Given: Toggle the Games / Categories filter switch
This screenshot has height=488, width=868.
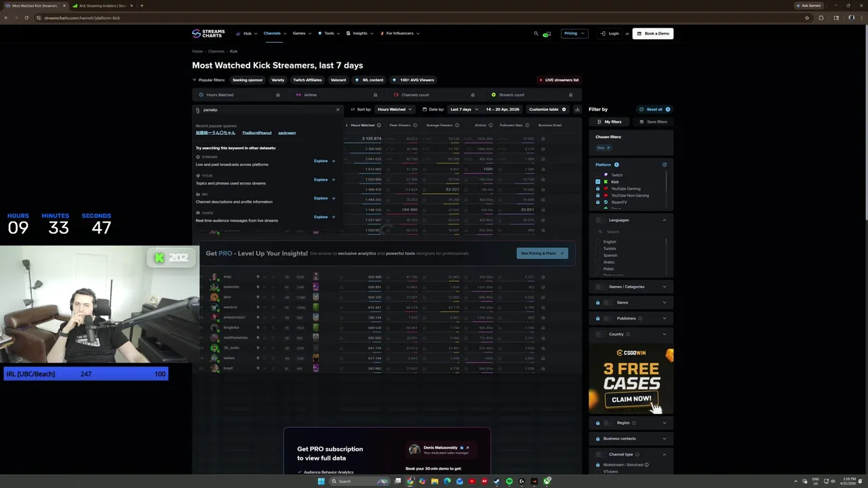Looking at the screenshot, I should pyautogui.click(x=601, y=287).
